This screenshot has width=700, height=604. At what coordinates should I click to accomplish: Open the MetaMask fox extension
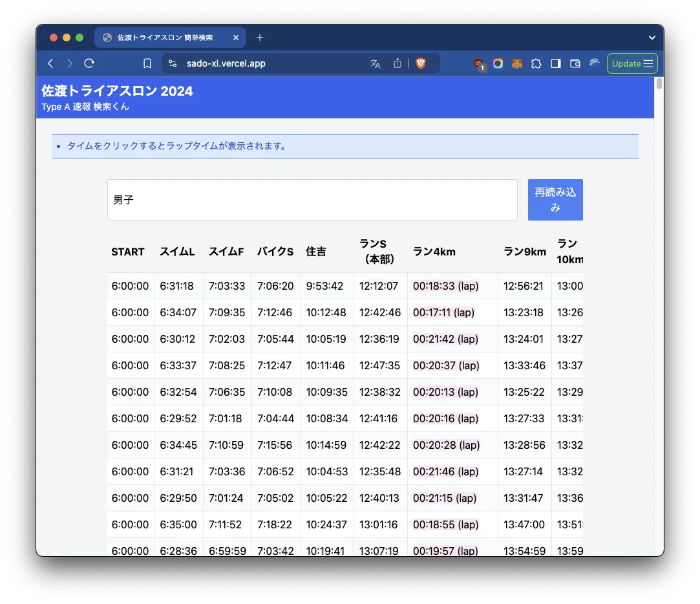click(x=517, y=63)
